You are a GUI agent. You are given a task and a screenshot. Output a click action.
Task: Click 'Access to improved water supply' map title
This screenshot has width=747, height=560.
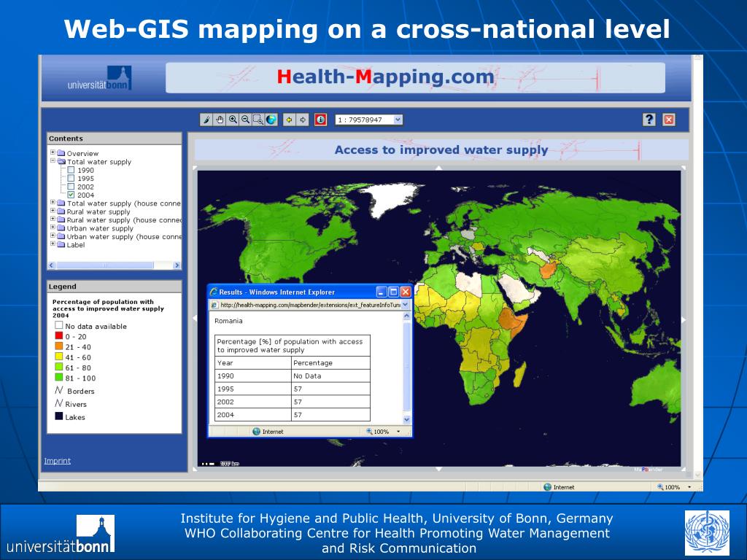coord(441,150)
